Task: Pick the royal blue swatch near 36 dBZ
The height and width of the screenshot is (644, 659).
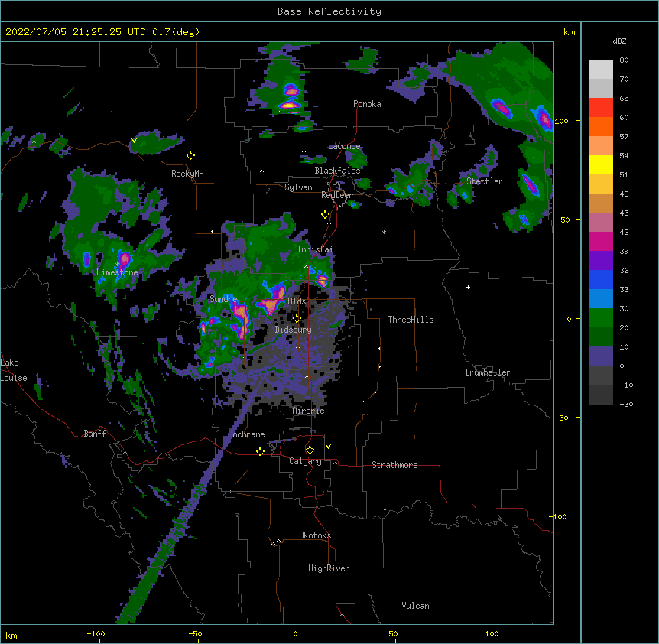Action: point(601,279)
